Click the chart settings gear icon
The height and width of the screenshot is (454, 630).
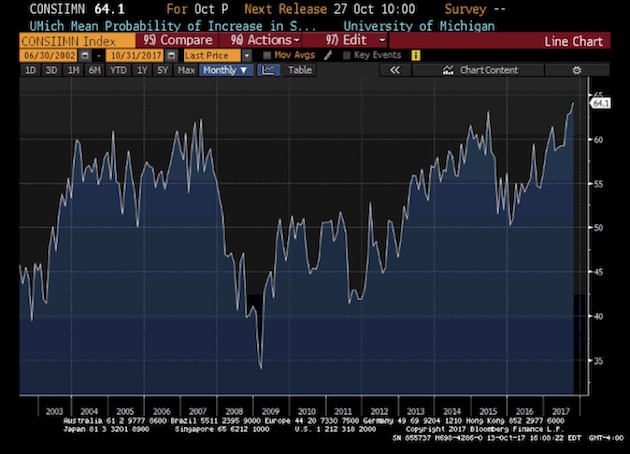[x=576, y=71]
